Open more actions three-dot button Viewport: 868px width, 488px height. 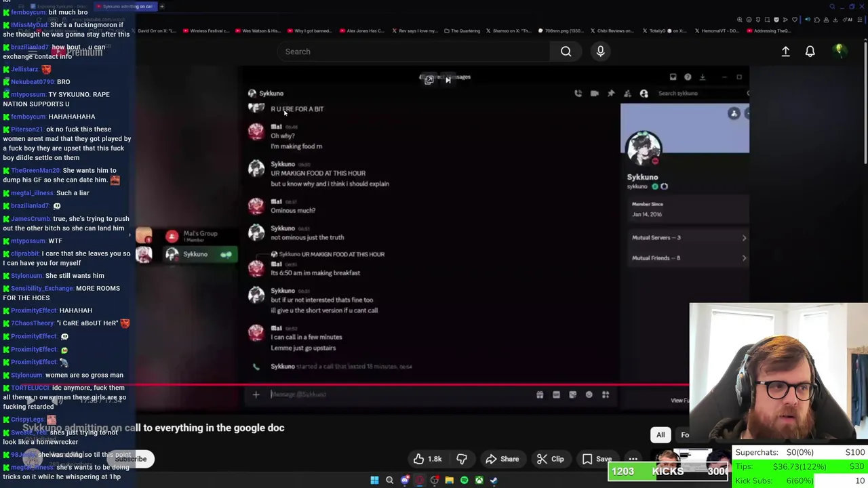click(x=633, y=459)
